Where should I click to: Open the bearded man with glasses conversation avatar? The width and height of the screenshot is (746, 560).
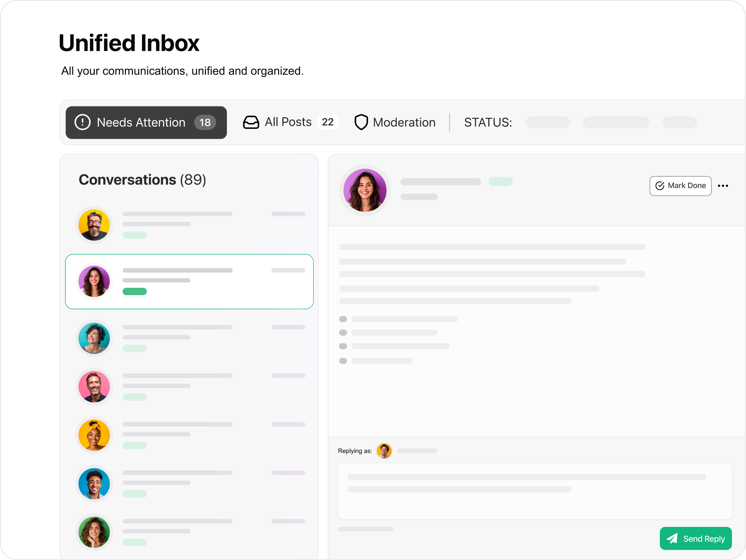[x=94, y=225]
